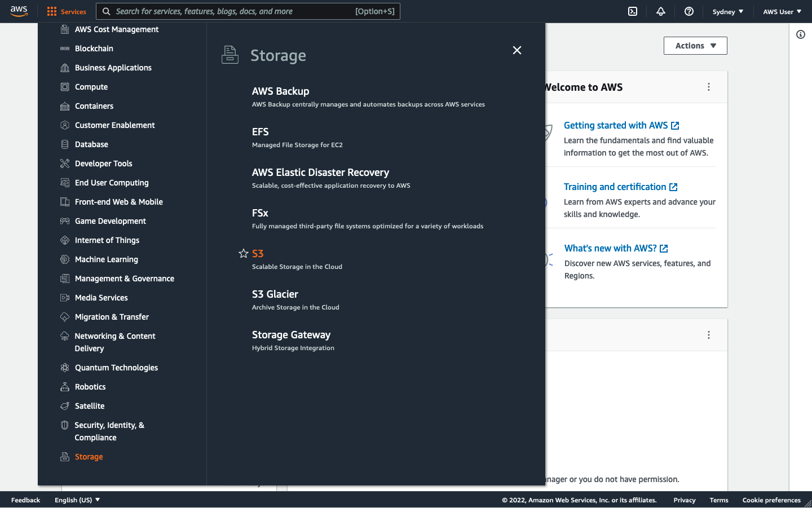Select the Compute category in the sidebar
Viewport: 812px width, 508px height.
pos(91,87)
